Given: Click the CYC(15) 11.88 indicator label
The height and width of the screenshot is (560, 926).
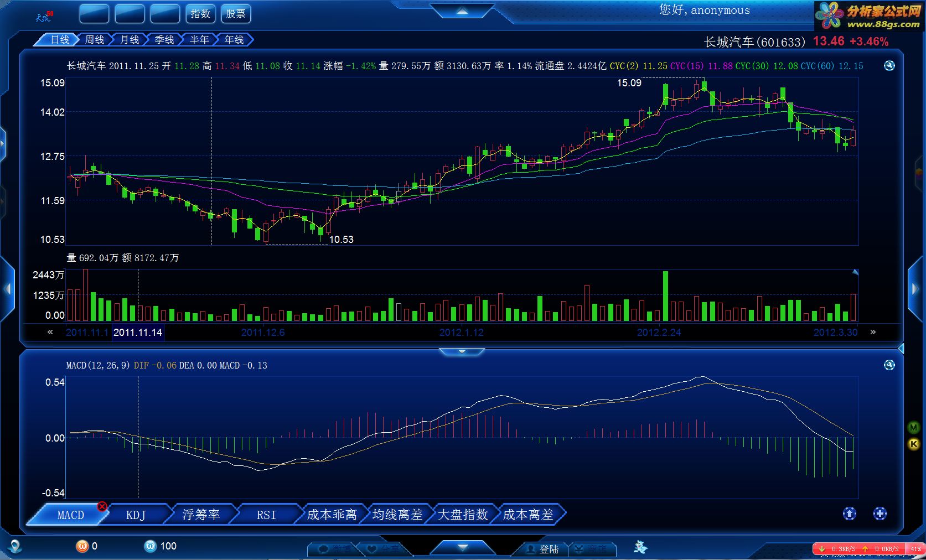Looking at the screenshot, I should [701, 66].
